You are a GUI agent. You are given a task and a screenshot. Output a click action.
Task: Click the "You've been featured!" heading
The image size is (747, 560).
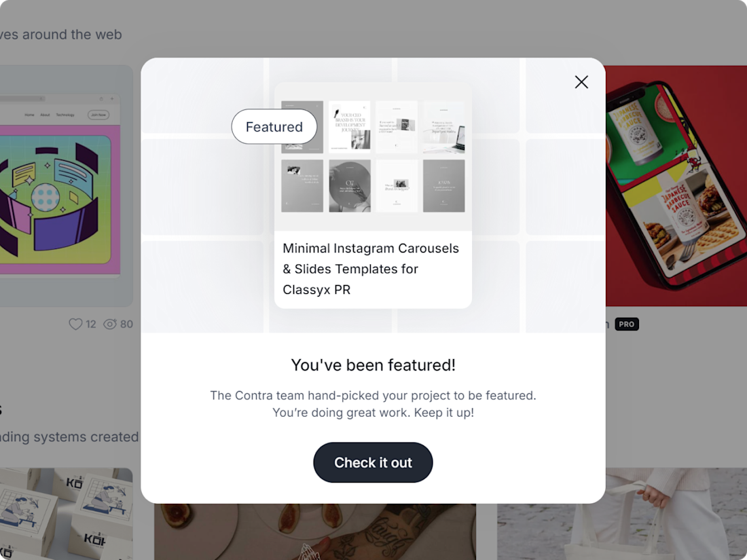(373, 365)
